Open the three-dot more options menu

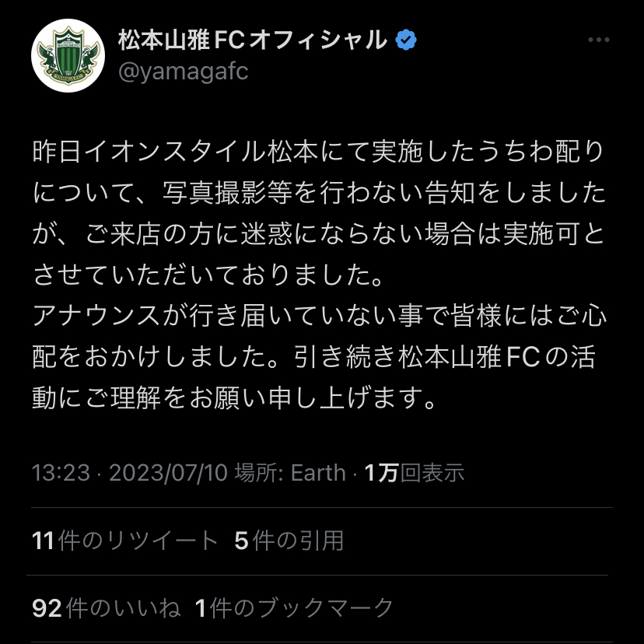click(x=598, y=40)
